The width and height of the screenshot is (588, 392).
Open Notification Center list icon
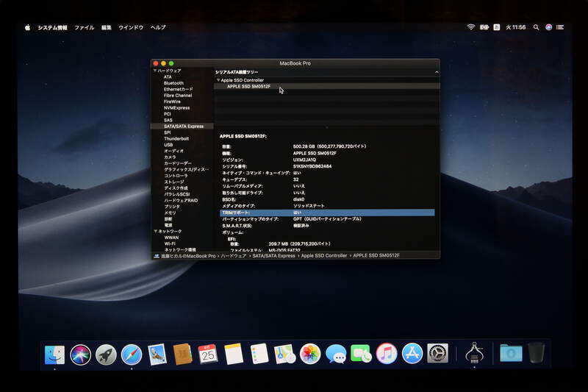click(560, 27)
